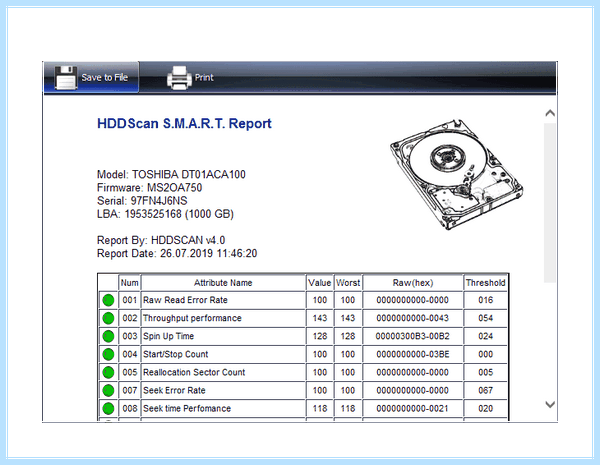Click the green status dot for Reallocation Sector Count

[x=108, y=372]
